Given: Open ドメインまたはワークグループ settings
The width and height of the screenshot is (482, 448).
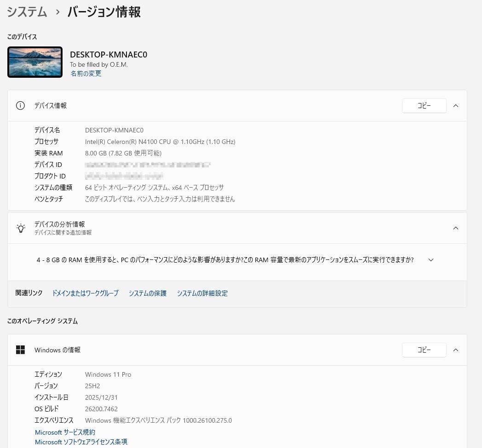Looking at the screenshot, I should 85,293.
